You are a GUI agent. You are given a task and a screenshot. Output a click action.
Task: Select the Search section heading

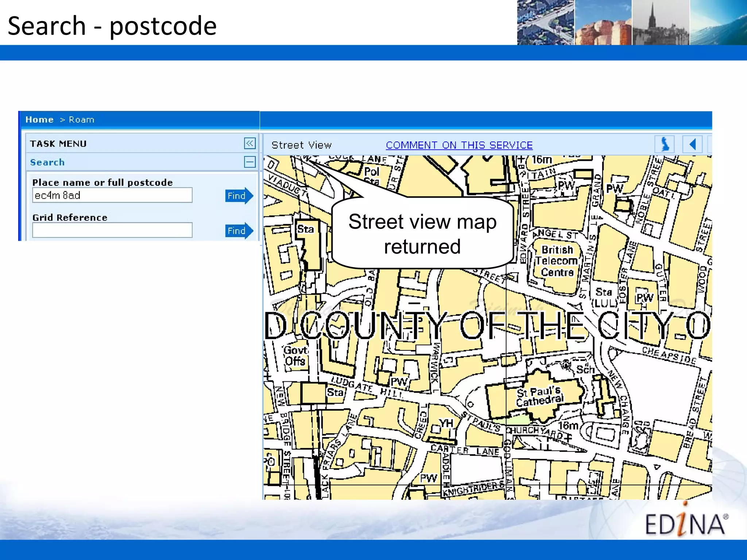47,162
